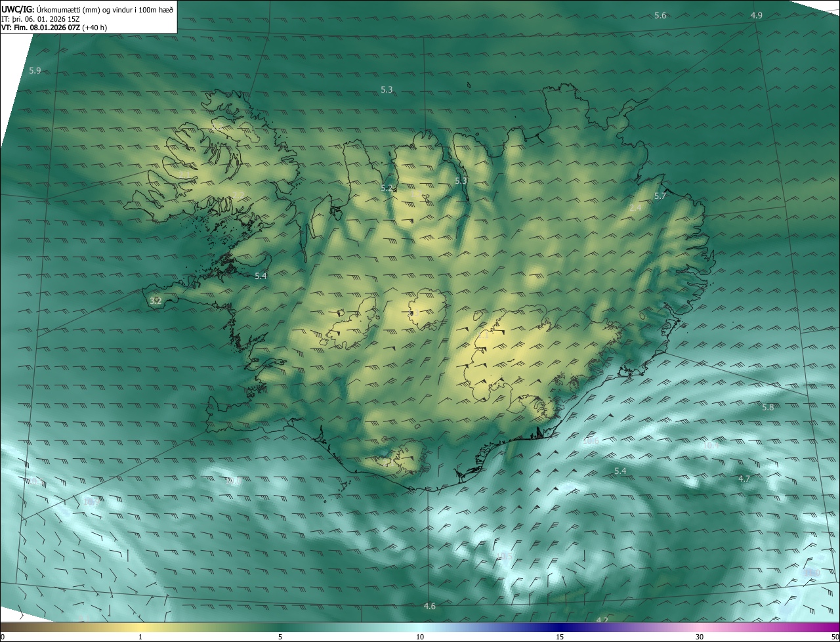Click the 5.7 value label in East Iceland

(660, 196)
